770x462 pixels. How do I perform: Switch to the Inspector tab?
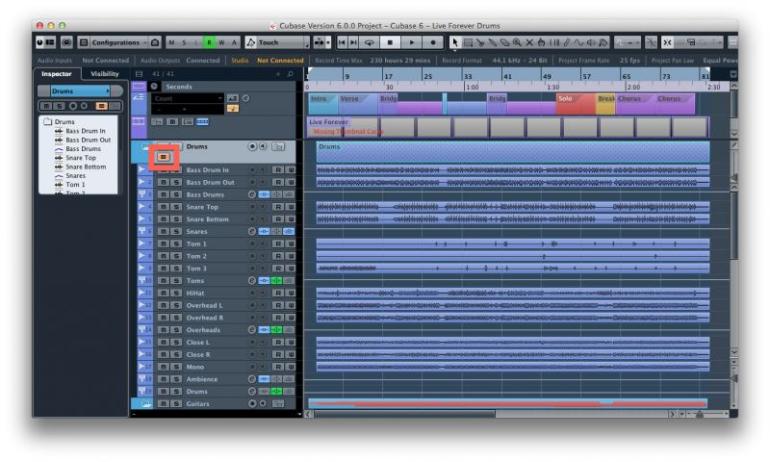pos(56,74)
